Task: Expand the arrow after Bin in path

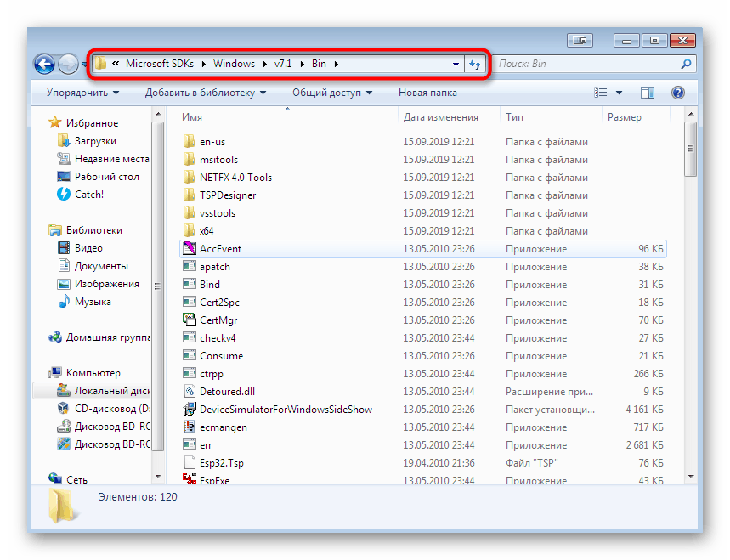Action: (x=336, y=64)
